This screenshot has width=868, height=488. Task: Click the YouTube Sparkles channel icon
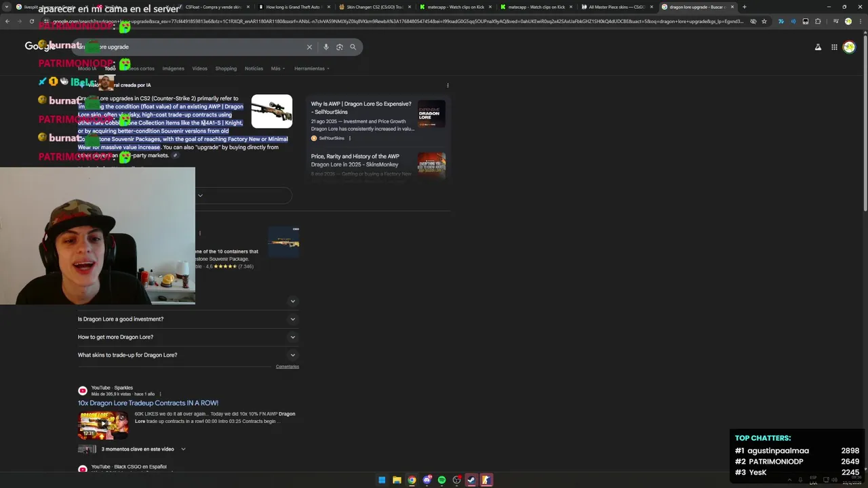pyautogui.click(x=82, y=390)
